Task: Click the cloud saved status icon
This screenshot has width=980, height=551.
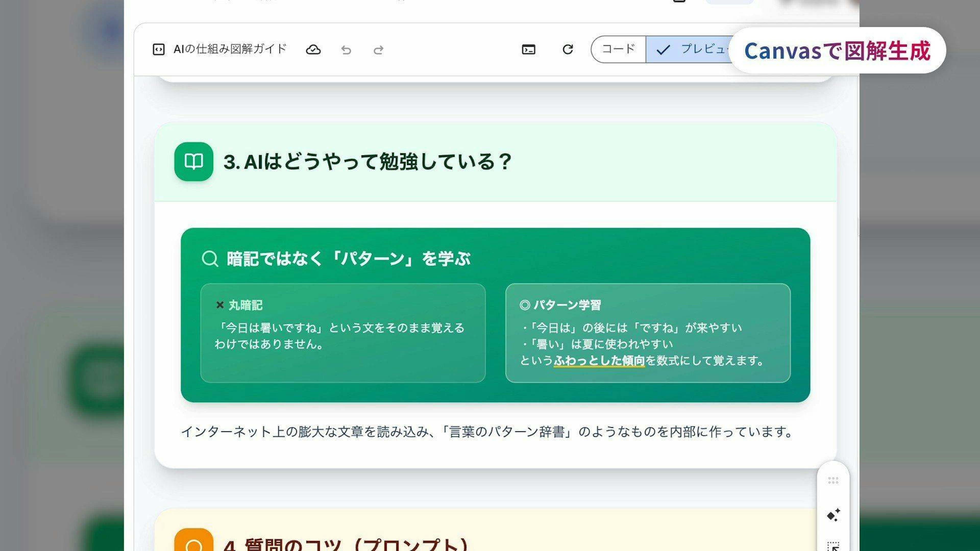Action: click(313, 50)
